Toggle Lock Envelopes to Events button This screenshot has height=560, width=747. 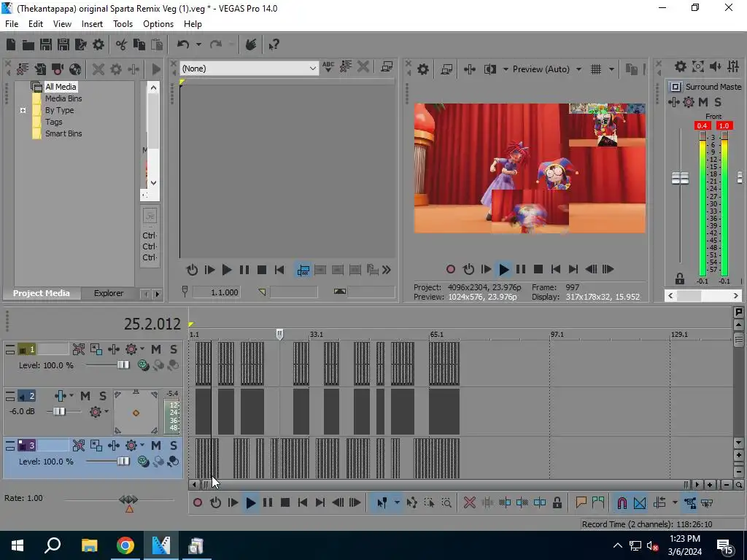pos(690,503)
